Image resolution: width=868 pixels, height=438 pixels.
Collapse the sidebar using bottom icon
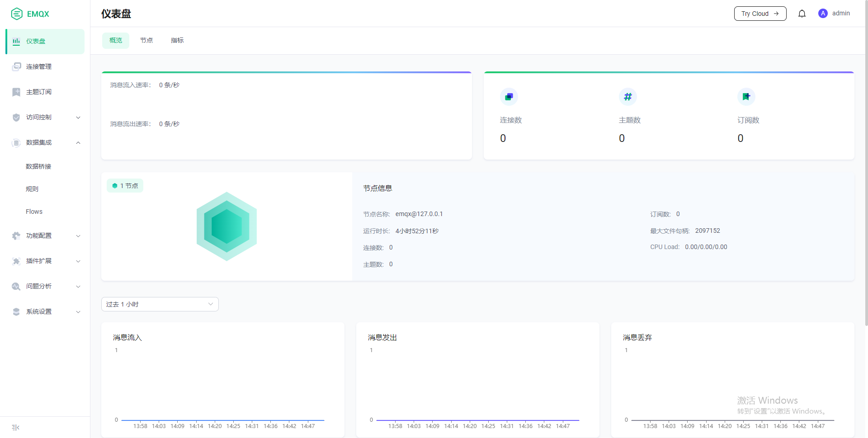(x=16, y=428)
